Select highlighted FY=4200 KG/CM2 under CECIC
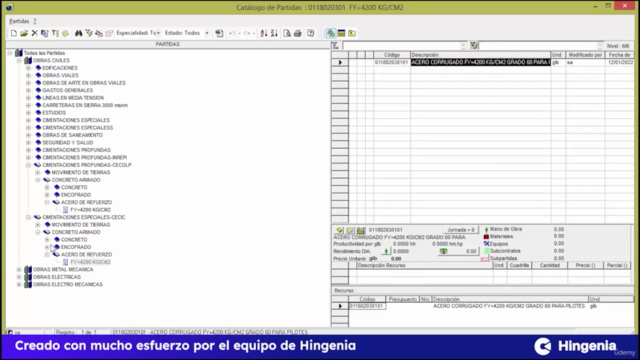 (x=90, y=262)
